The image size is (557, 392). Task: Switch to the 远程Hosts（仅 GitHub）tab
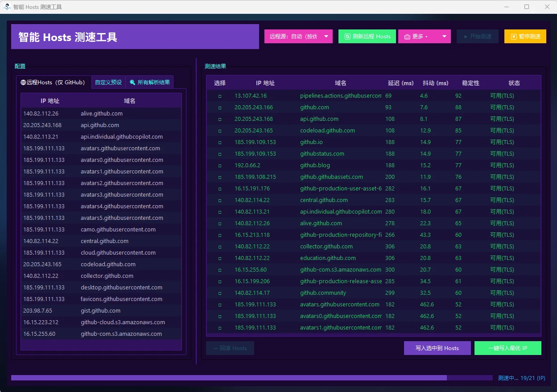tap(54, 83)
